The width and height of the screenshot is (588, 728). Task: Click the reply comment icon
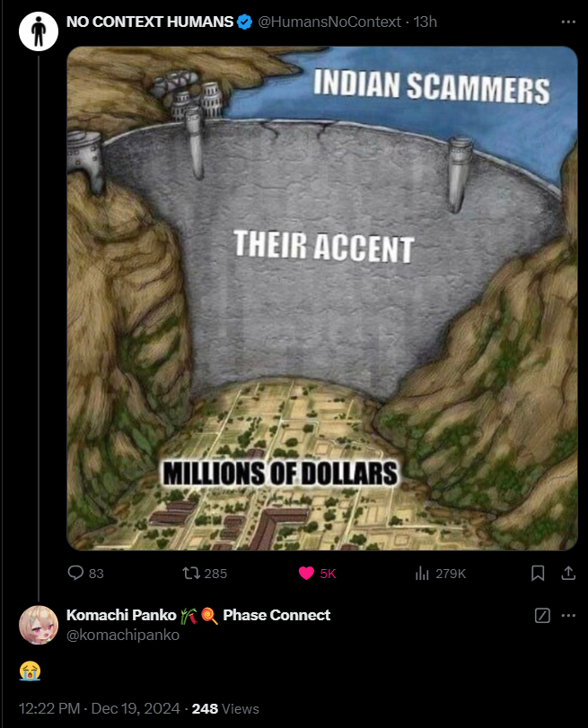click(x=75, y=573)
